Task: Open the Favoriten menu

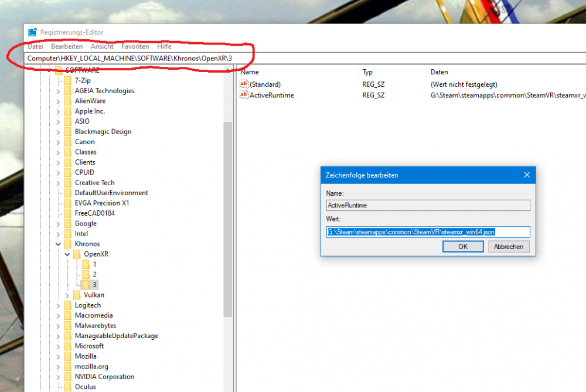Action: [x=135, y=46]
